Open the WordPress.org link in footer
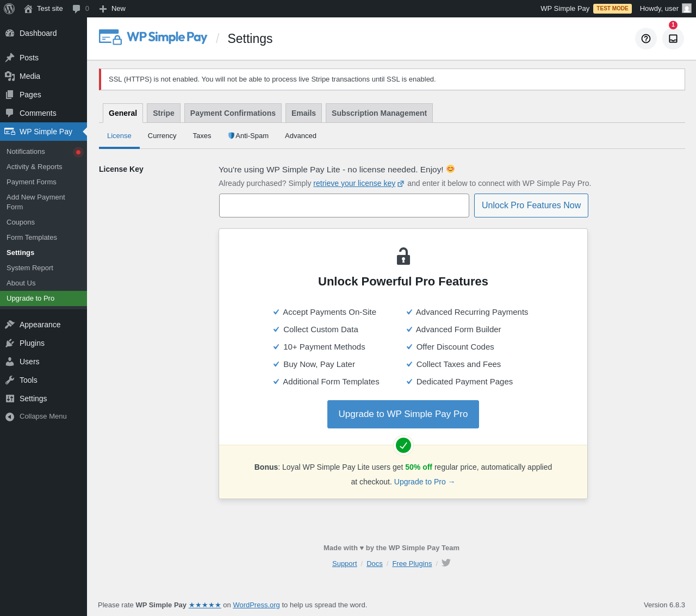The image size is (696, 616). (x=256, y=605)
